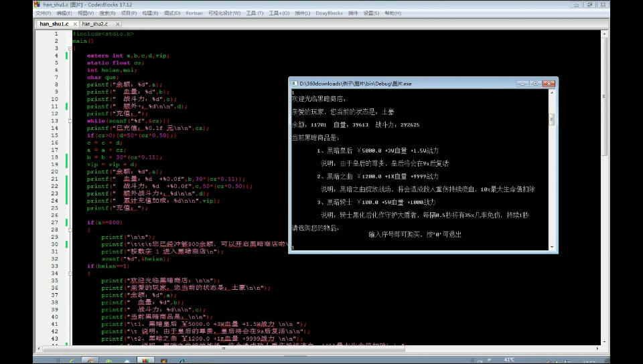Open the 帮助(H) menu

392,13
